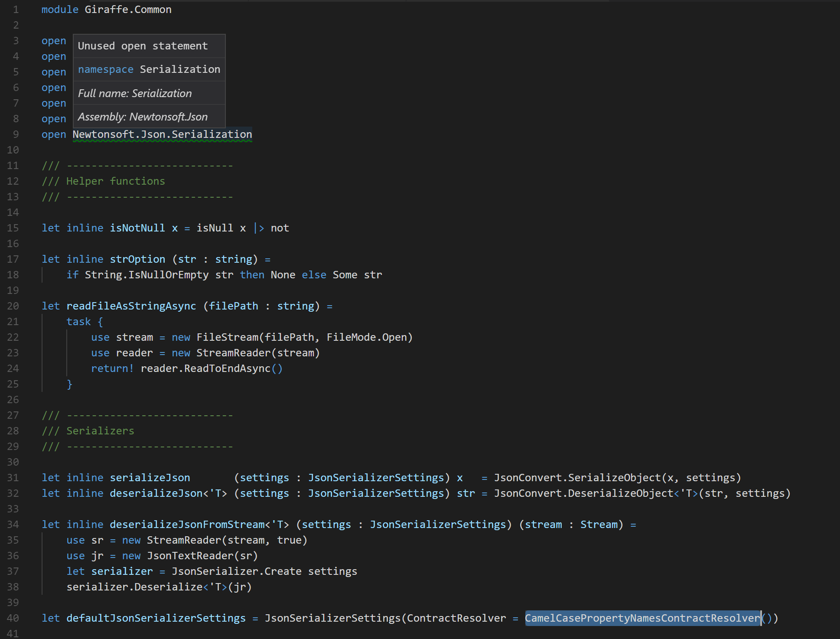Viewport: 840px width, 639px height.
Task: Select deserializeJsonFromStream on line 34
Action: [x=187, y=524]
